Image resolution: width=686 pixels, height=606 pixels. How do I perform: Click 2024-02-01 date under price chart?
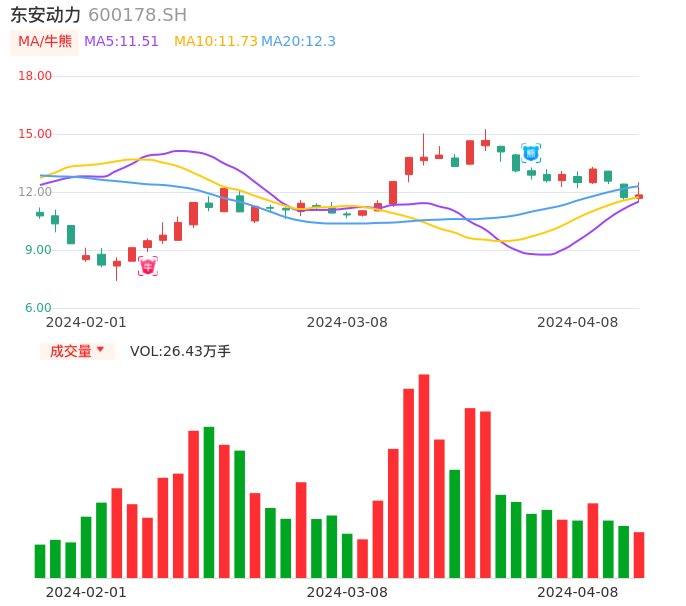click(x=86, y=322)
